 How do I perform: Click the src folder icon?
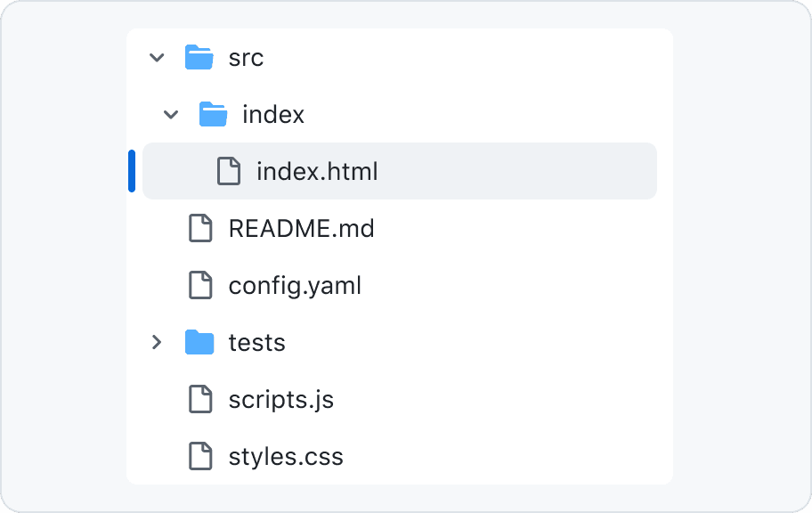point(199,58)
